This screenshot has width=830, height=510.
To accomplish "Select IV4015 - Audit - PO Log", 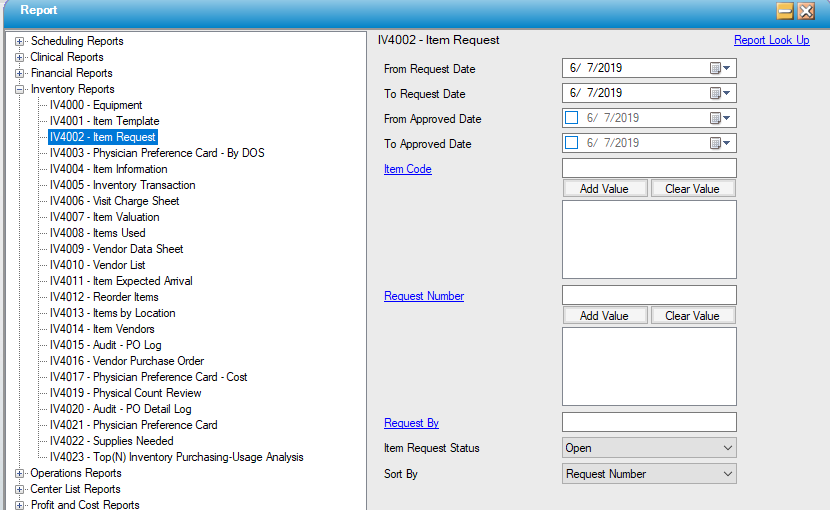I will [105, 345].
